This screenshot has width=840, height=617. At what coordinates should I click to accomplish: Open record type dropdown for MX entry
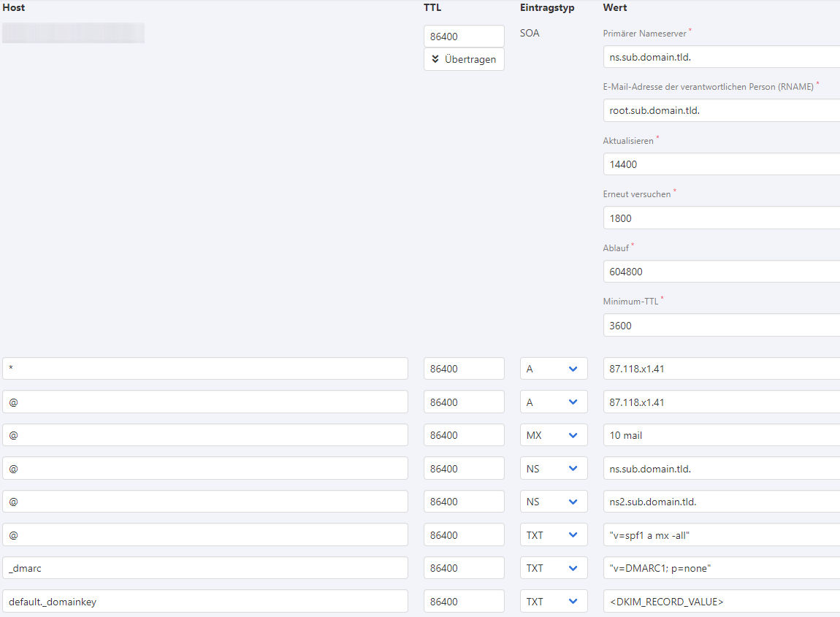pos(553,435)
